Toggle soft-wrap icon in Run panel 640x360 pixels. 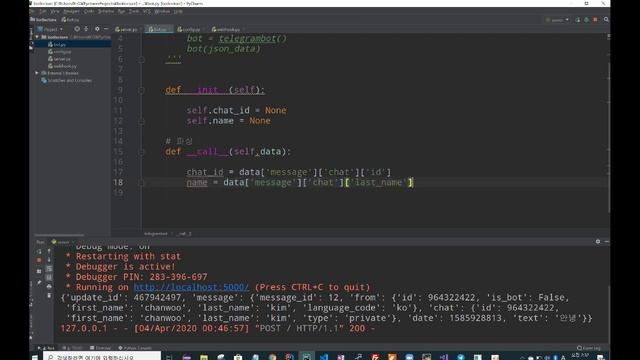click(x=49, y=269)
